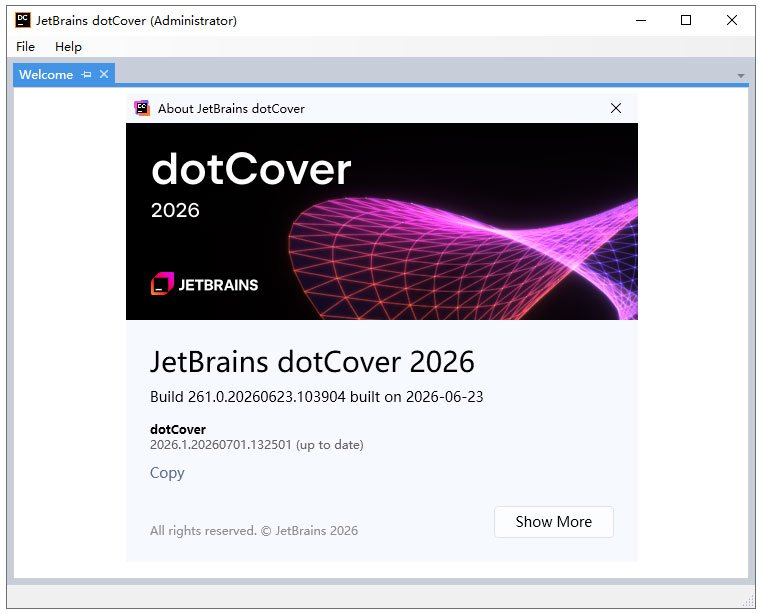Image resolution: width=763 pixels, height=614 pixels.
Task: Click the 'Build 261.0.20260623.103904' line
Action: (316, 397)
